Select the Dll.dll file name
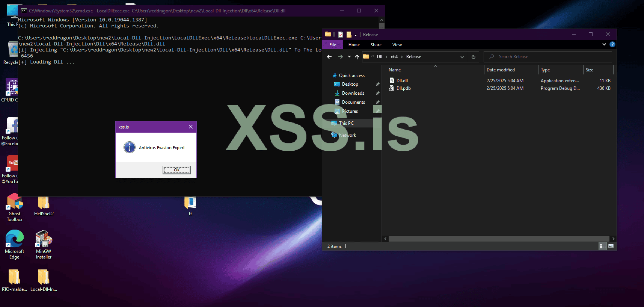This screenshot has width=644, height=307. pyautogui.click(x=402, y=80)
